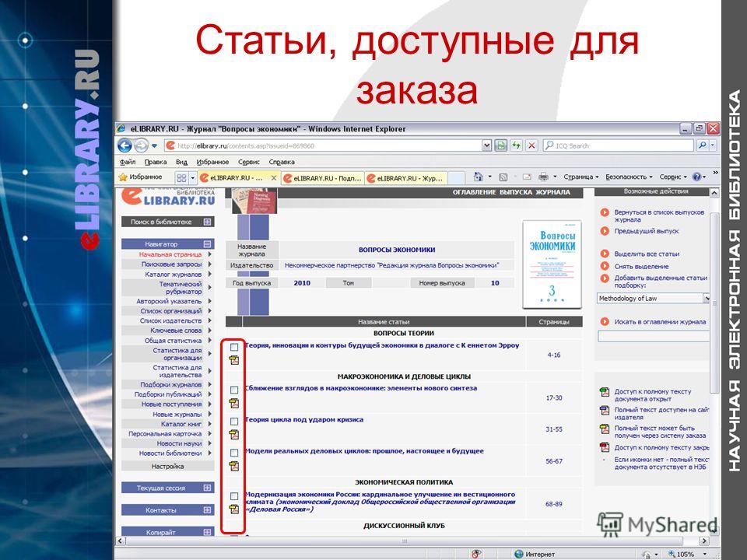
Task: Open article Теория цикла под ударом кризиса
Action: [x=304, y=419]
